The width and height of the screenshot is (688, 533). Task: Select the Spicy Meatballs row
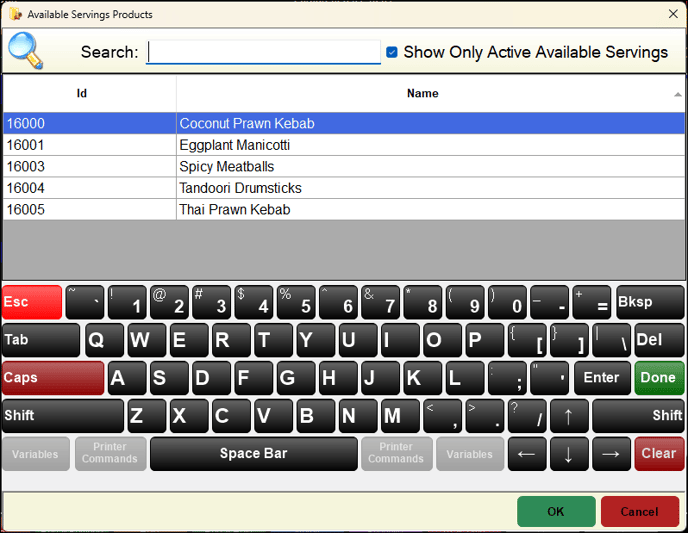pos(344,166)
